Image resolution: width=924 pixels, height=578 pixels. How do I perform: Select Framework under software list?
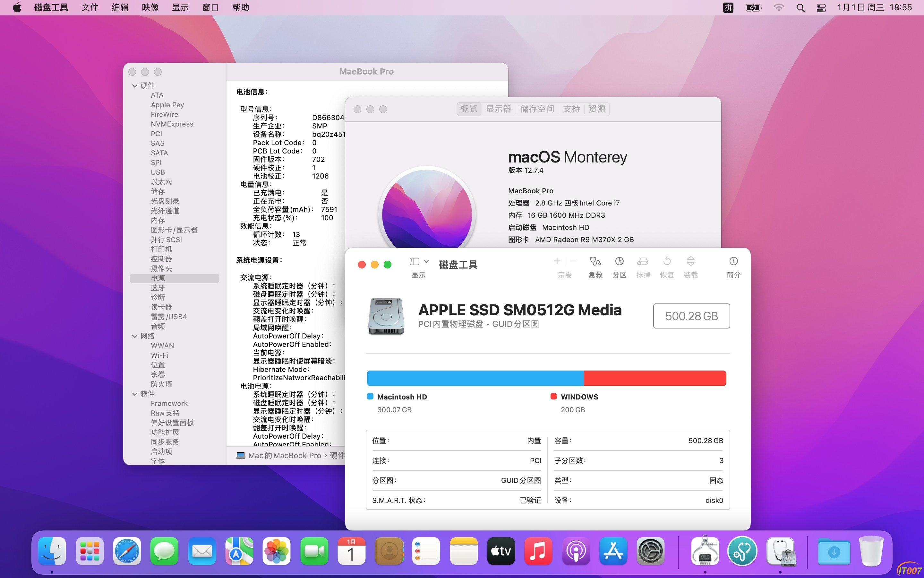pos(169,403)
